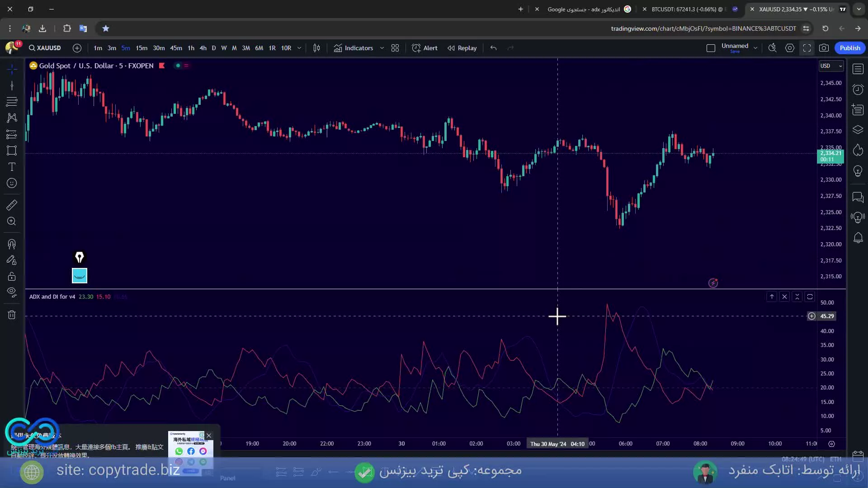This screenshot has width=868, height=488.
Task: Click the Screenshot/Camera icon
Action: coord(825,47)
